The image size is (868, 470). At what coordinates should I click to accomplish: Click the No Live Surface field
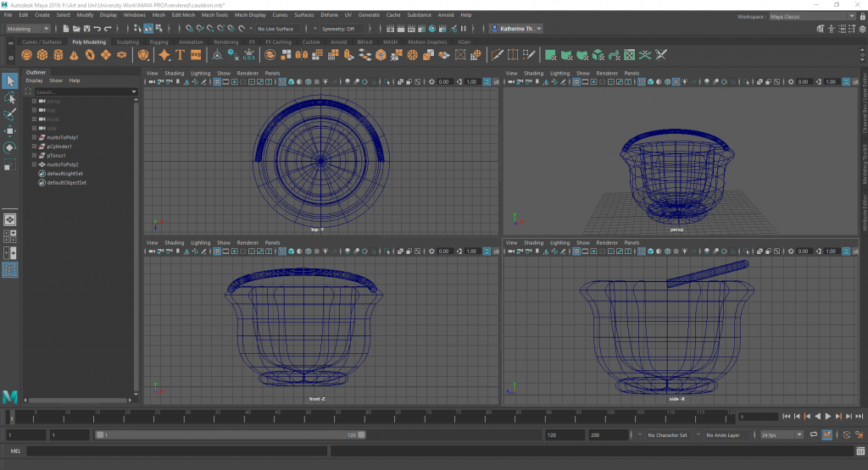tap(277, 29)
